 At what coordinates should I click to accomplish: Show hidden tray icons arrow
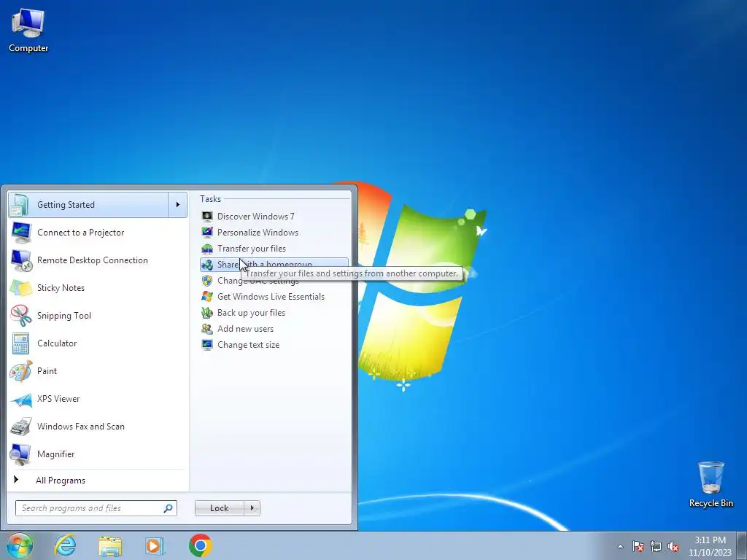coord(620,546)
